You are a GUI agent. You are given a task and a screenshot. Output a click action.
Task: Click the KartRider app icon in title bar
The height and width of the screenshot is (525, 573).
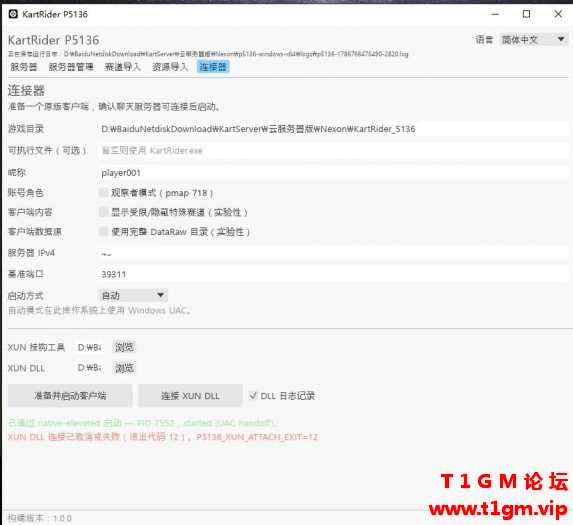click(13, 14)
